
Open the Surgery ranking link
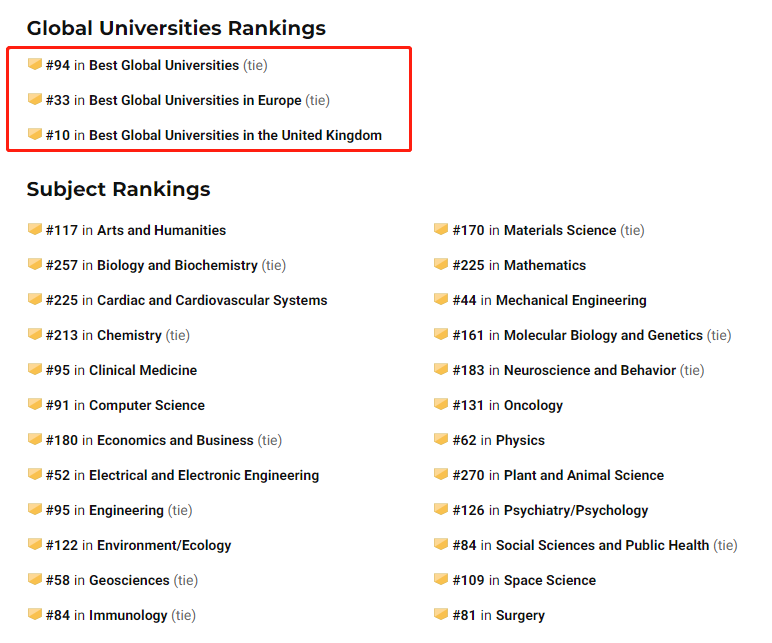tap(520, 615)
